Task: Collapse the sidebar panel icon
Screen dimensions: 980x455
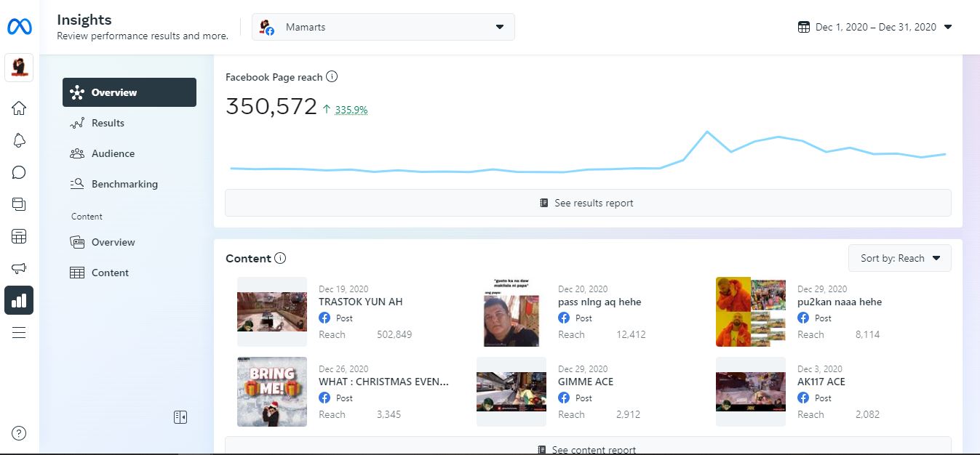Action: (x=180, y=417)
